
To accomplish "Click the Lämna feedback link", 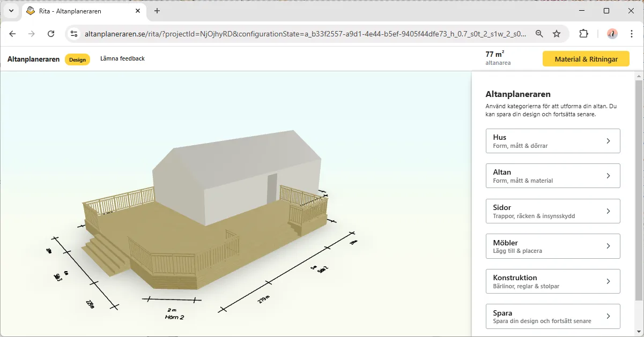I will (122, 58).
